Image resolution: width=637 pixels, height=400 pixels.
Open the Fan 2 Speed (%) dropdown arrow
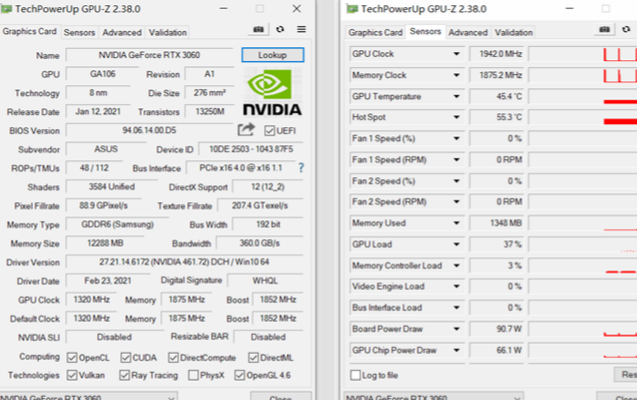(457, 181)
